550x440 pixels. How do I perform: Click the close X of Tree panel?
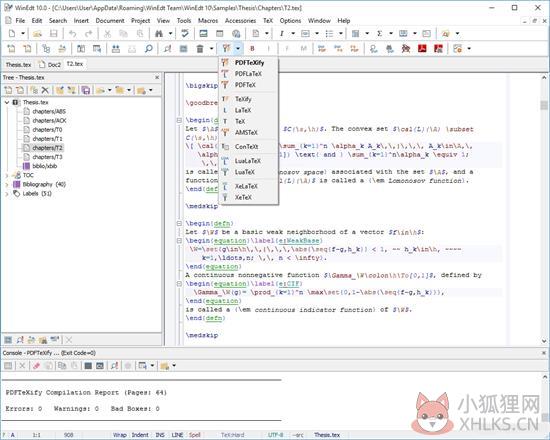[x=157, y=78]
